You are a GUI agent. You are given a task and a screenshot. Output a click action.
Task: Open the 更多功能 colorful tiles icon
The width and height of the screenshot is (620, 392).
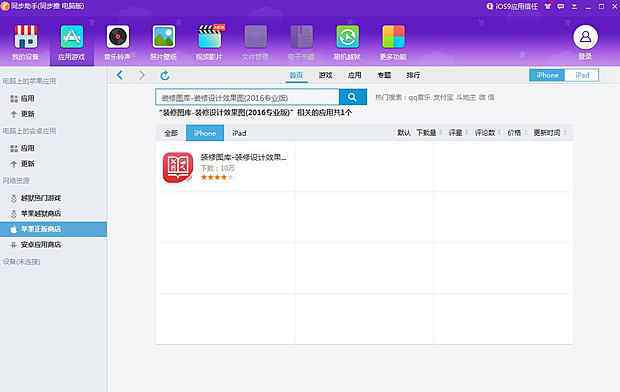[x=393, y=37]
